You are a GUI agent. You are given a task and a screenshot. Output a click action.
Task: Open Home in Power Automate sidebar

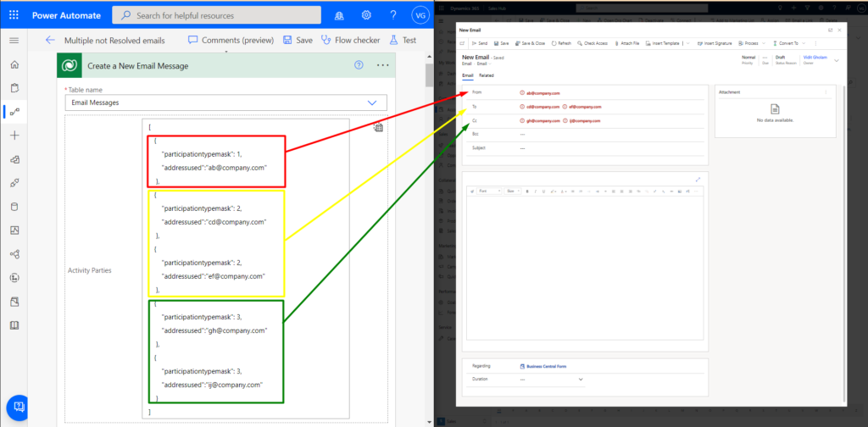tap(14, 64)
